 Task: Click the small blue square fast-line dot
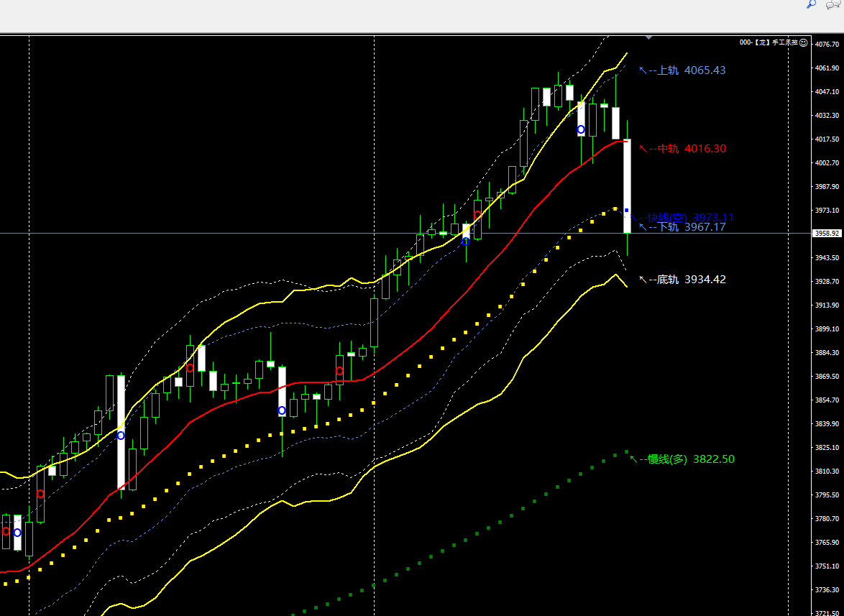[627, 210]
